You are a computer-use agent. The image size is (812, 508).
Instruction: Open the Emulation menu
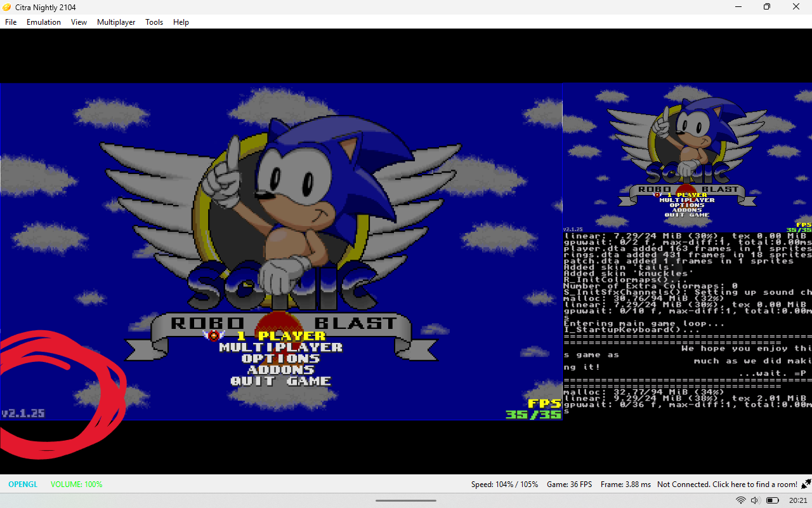44,22
